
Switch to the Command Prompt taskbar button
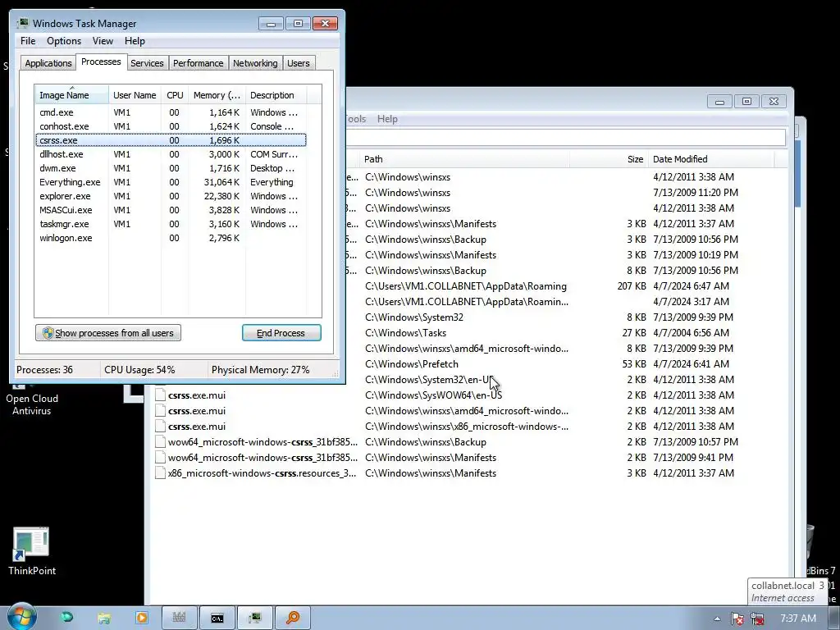click(217, 618)
